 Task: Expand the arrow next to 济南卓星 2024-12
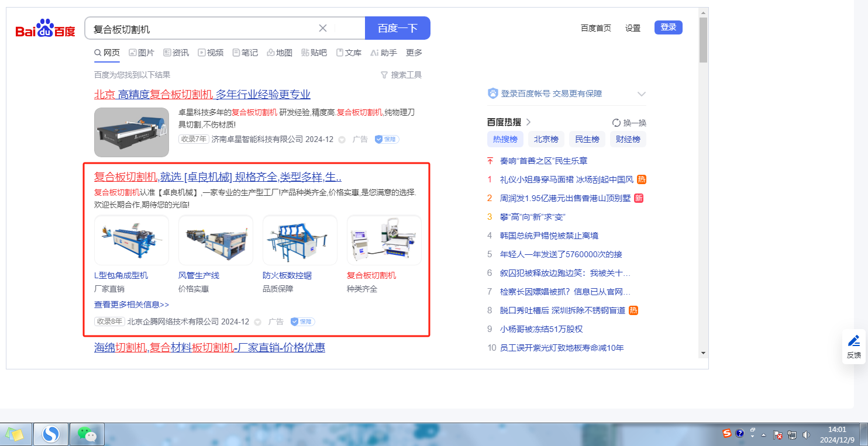coord(342,140)
